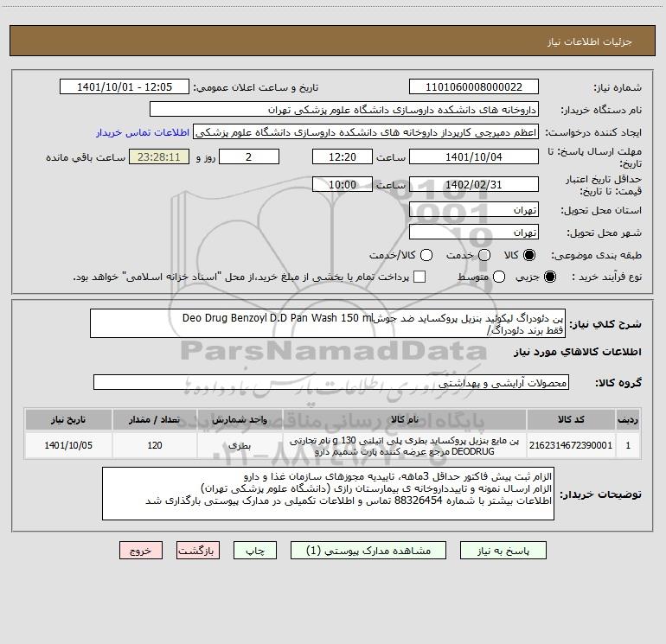Viewport: 666px width, 644px height.
Task: Select the خدمت radio button
Action: coord(484,255)
